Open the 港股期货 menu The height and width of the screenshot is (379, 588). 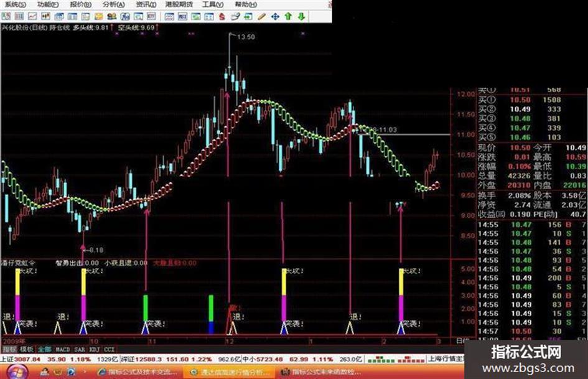(179, 4)
